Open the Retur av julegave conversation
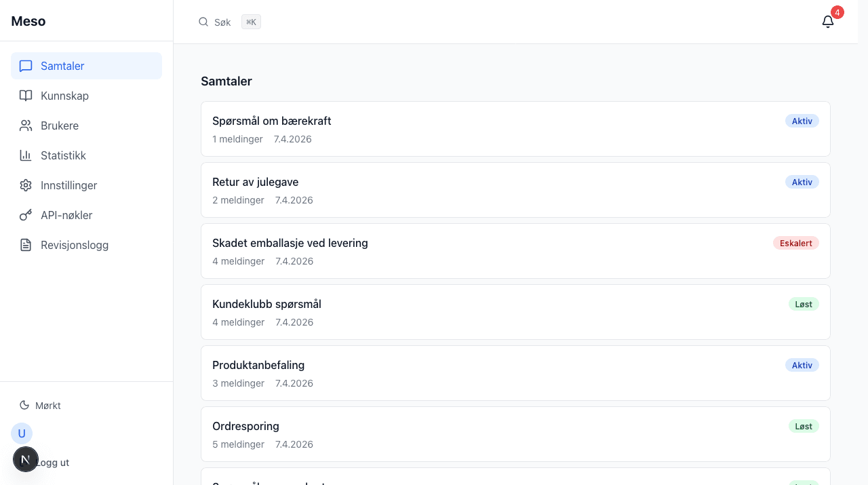868x485 pixels. pos(515,189)
